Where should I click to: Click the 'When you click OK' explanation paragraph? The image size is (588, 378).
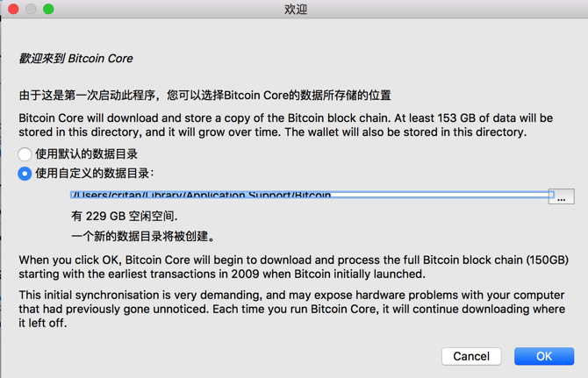point(294,267)
